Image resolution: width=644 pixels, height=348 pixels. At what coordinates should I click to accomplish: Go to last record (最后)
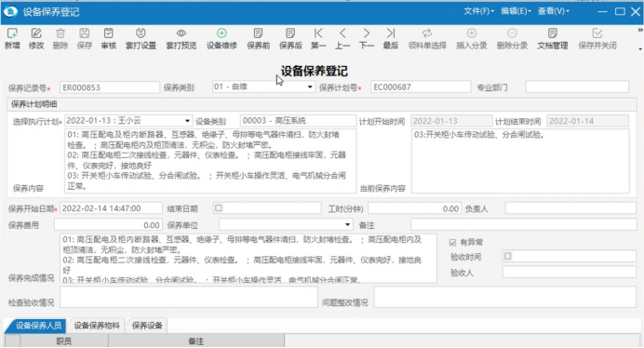coord(391,39)
